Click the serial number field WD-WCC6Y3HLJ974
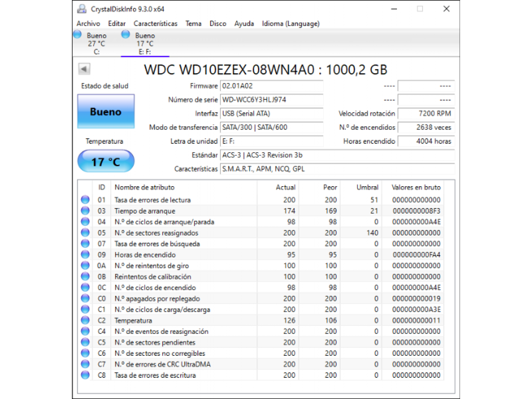Screen dimensions: 532x399 (271, 100)
